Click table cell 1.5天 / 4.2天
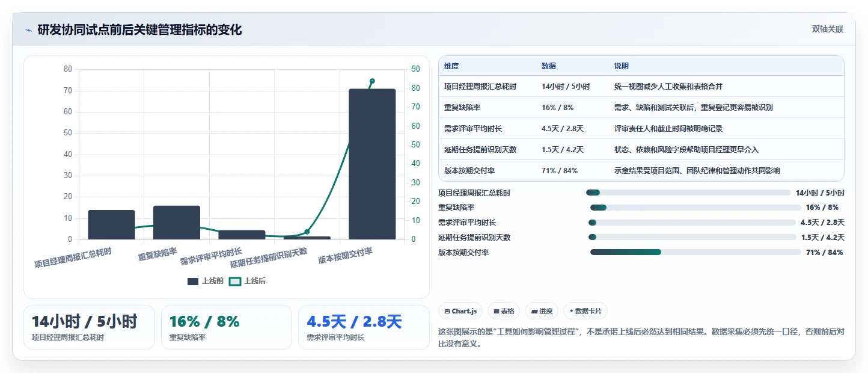This screenshot has width=868, height=373. click(x=563, y=150)
